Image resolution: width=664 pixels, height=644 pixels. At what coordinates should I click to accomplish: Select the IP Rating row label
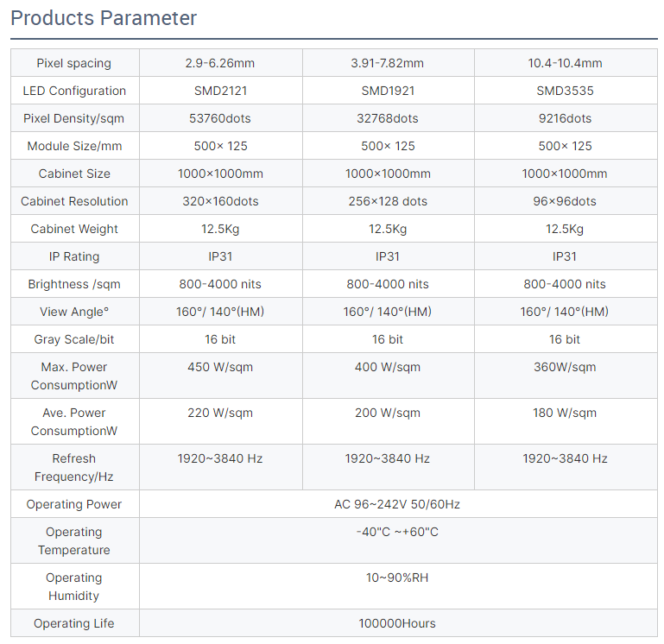pyautogui.click(x=74, y=256)
